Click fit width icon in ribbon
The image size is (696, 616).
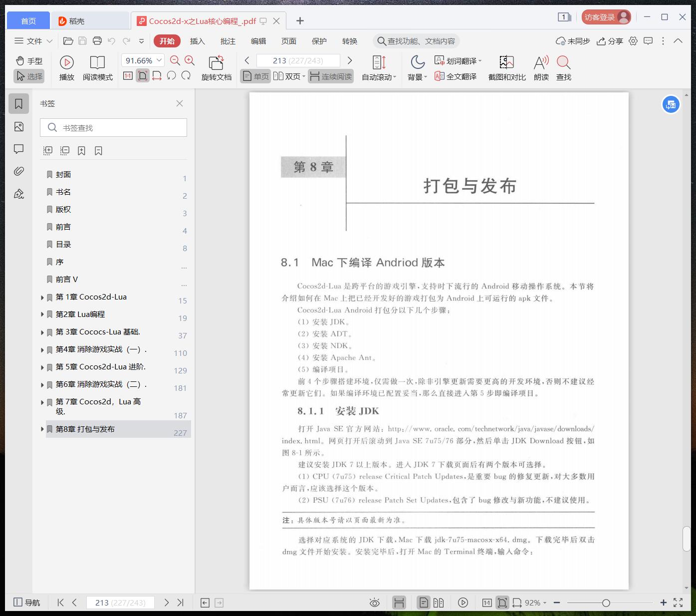[x=157, y=76]
